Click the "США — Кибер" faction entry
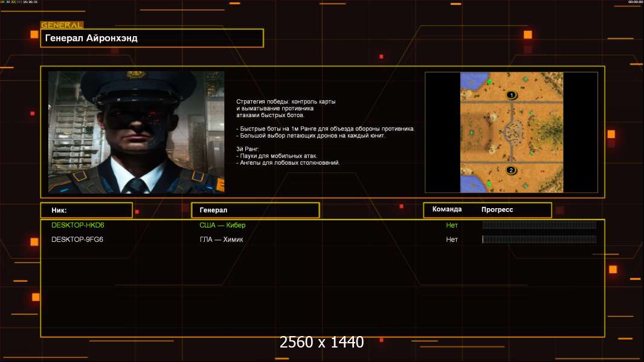 click(x=222, y=225)
